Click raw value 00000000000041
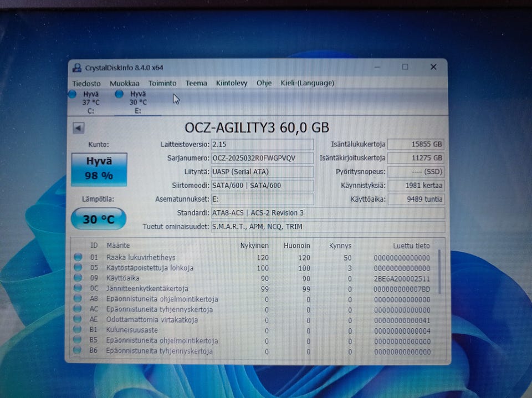The width and height of the screenshot is (532, 398). (x=402, y=320)
